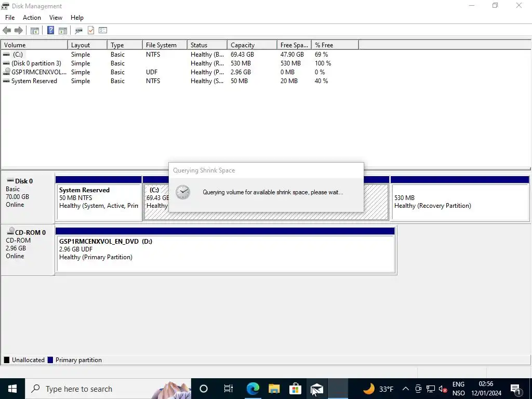Screen dimensions: 532x399
Task: Open the View menu
Action: [56, 18]
